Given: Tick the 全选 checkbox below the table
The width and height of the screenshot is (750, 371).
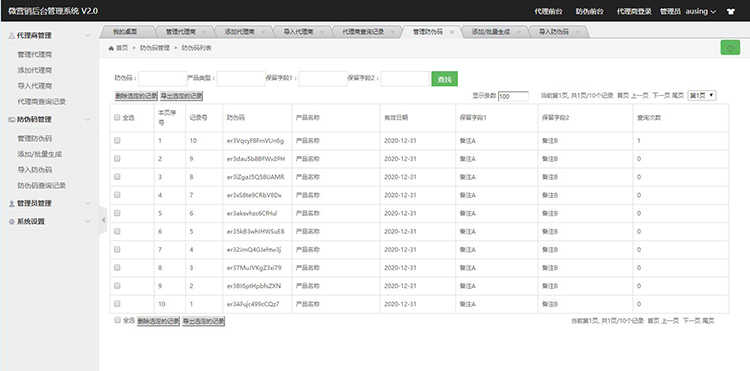Looking at the screenshot, I should coord(117,320).
